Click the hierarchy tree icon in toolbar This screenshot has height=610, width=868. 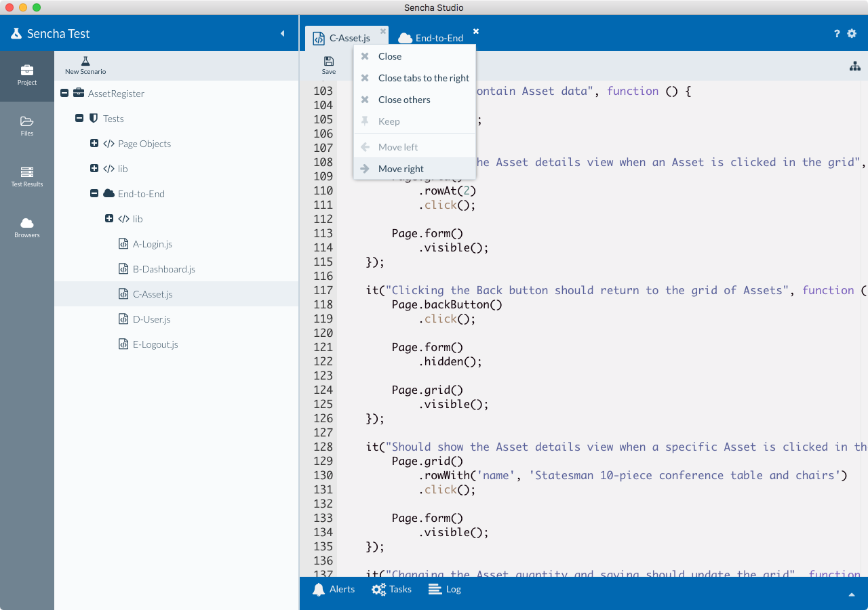coord(854,66)
